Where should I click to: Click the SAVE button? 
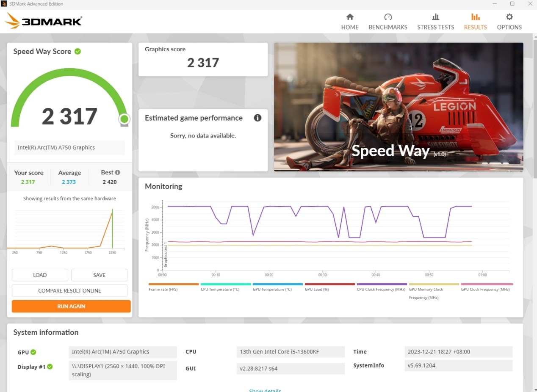(99, 275)
